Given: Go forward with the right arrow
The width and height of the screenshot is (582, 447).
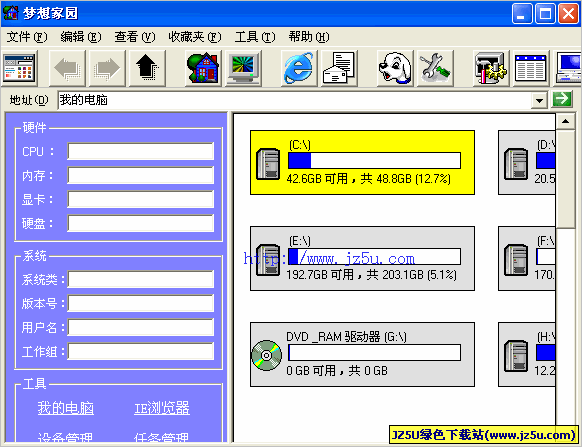Looking at the screenshot, I should (x=108, y=68).
